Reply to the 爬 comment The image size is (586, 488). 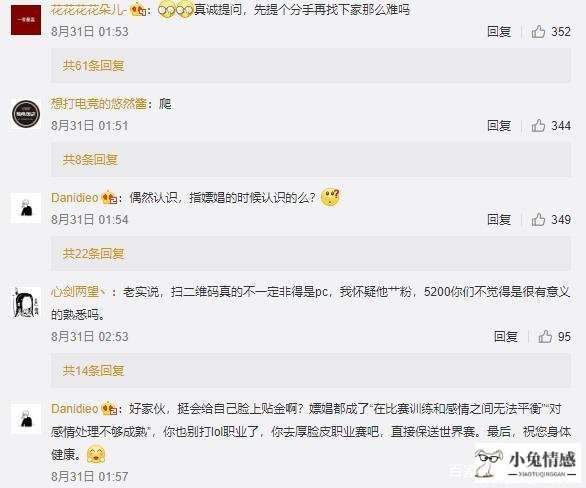click(x=499, y=126)
